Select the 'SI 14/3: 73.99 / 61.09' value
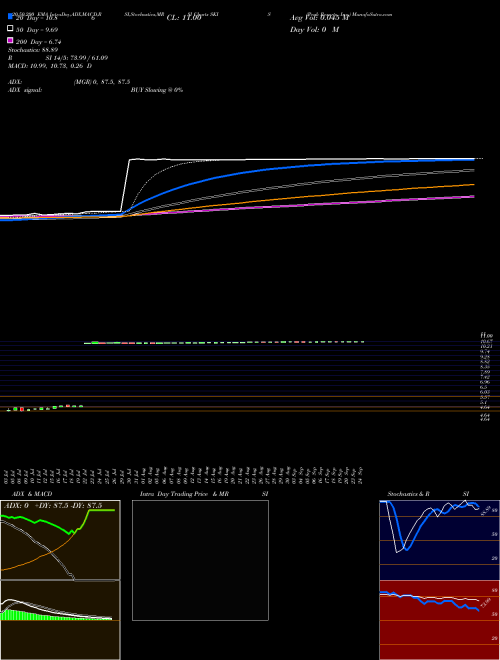This screenshot has width=500, height=660. coord(77,58)
